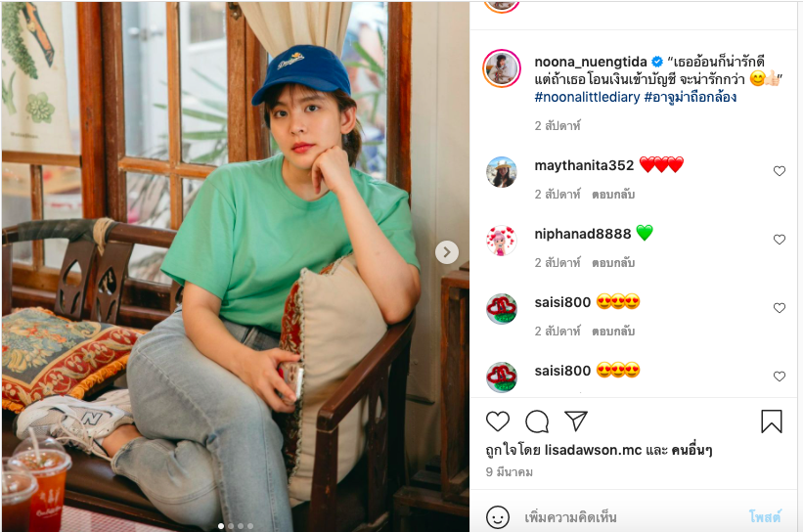
Task: Reply to maythanita352's comment
Action: pos(613,195)
